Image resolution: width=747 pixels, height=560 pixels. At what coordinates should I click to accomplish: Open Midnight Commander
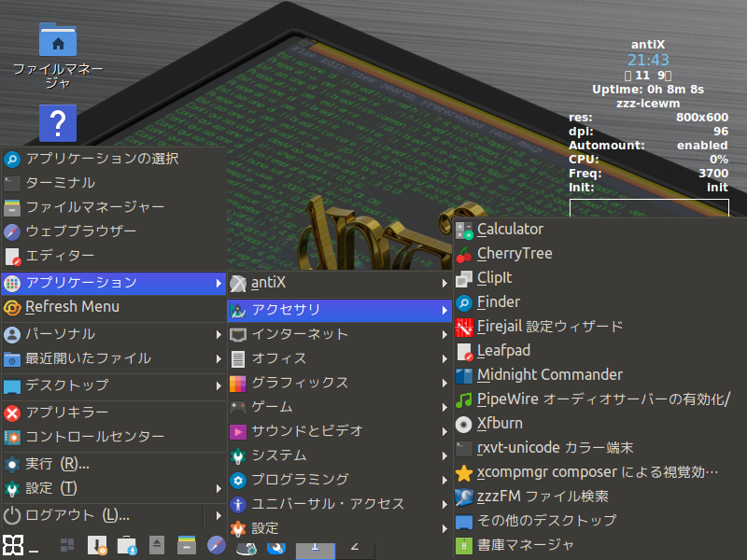tap(599, 375)
